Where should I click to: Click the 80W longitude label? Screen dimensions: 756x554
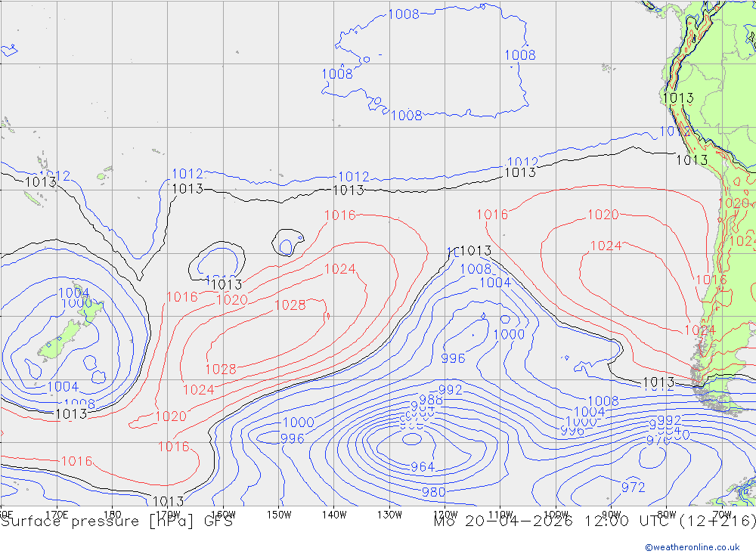point(667,515)
